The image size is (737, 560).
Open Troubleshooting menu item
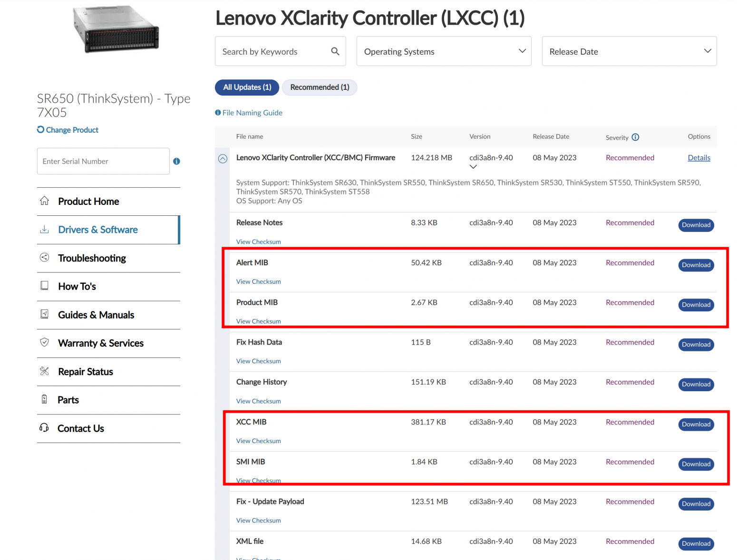click(x=108, y=258)
